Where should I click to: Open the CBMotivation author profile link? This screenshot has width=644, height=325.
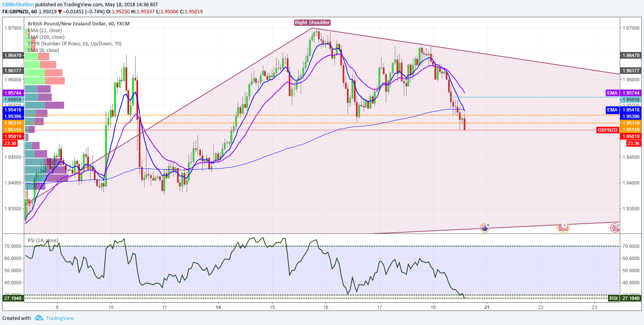[18, 5]
